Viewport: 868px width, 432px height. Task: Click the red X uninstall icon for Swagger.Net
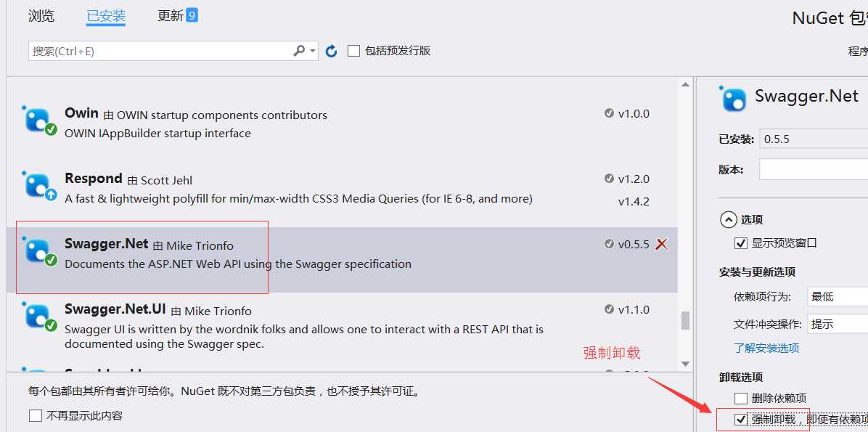(x=661, y=244)
